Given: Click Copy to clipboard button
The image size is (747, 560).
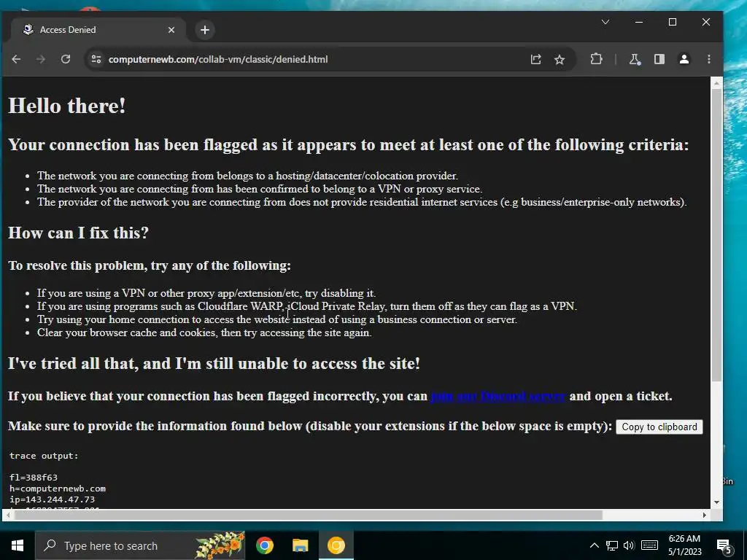Looking at the screenshot, I should click(659, 427).
